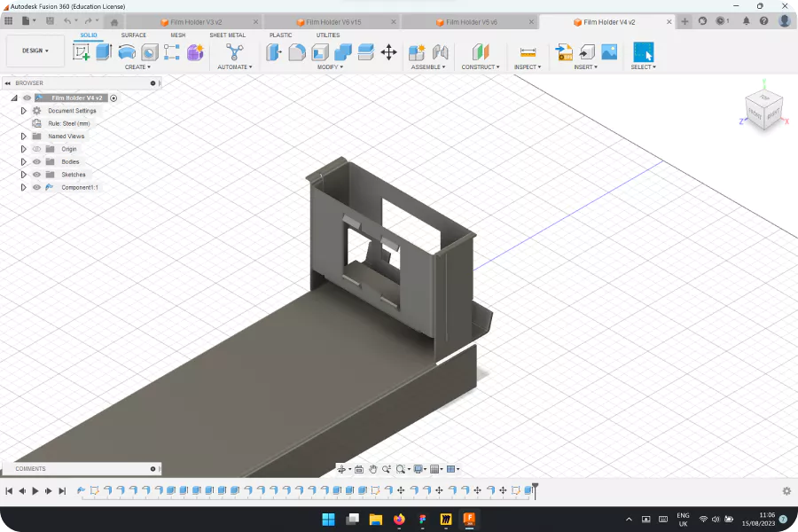
Task: Click the Insert SVG icon
Action: [x=563, y=52]
